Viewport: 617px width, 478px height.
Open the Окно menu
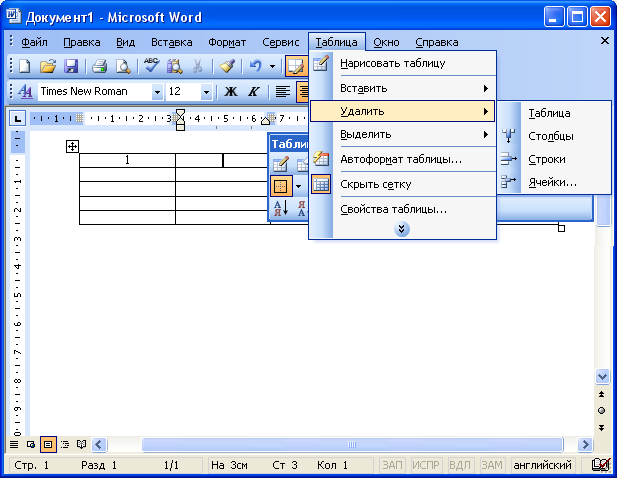pos(386,42)
